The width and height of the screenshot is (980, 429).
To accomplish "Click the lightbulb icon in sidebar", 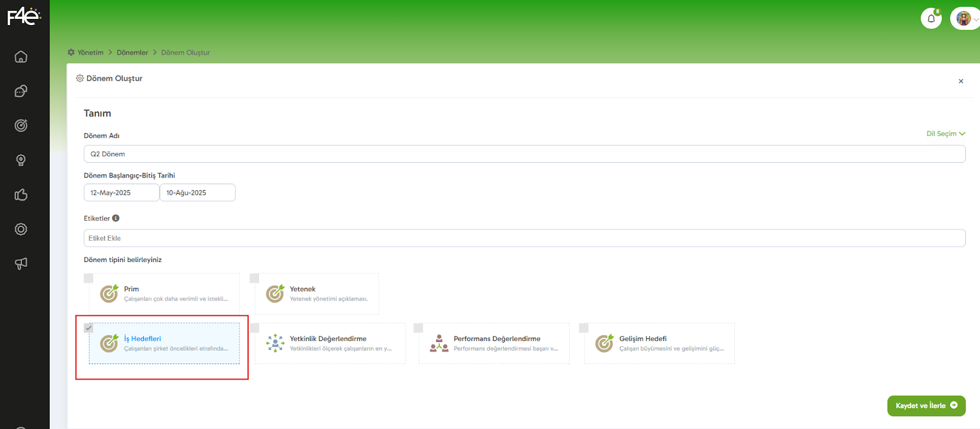I will pos(21,160).
